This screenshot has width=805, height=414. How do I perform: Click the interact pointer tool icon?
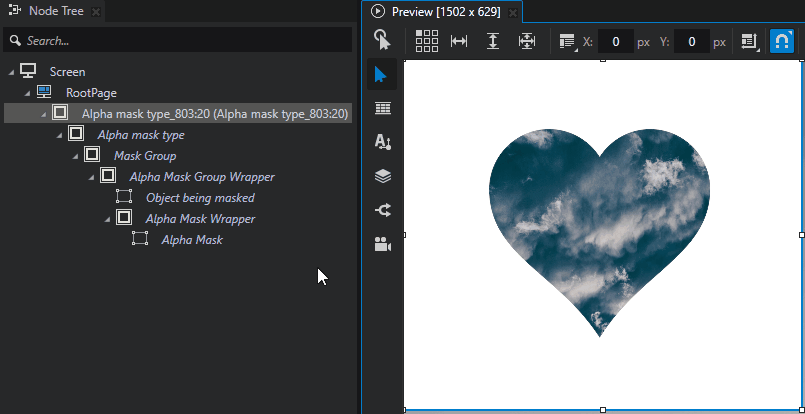[x=382, y=40]
